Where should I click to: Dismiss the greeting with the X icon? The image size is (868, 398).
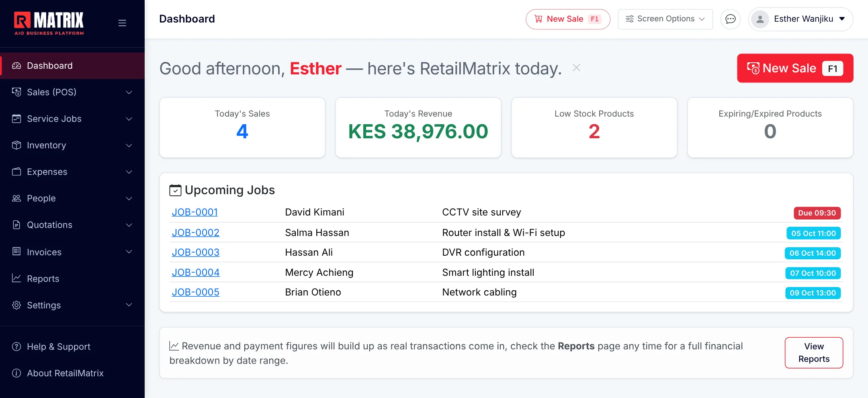pos(576,68)
